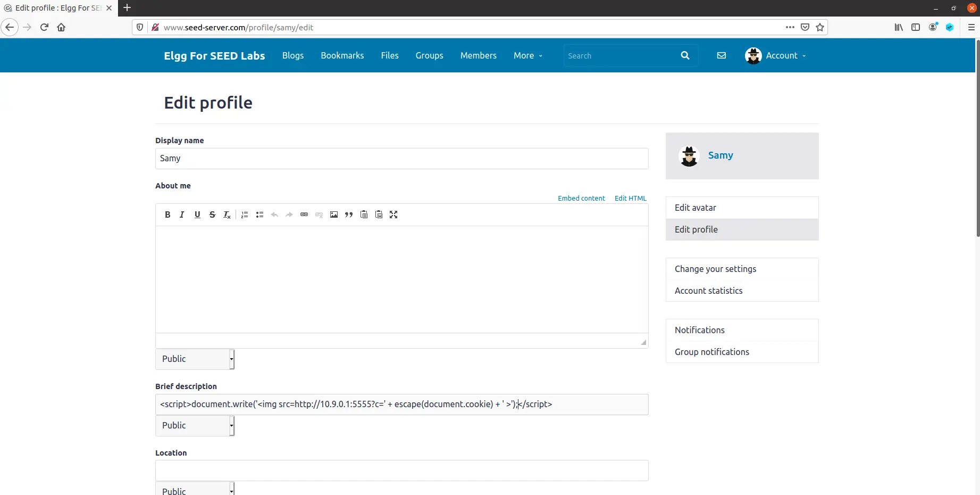
Task: Click inside the About me text area
Action: pos(401,279)
